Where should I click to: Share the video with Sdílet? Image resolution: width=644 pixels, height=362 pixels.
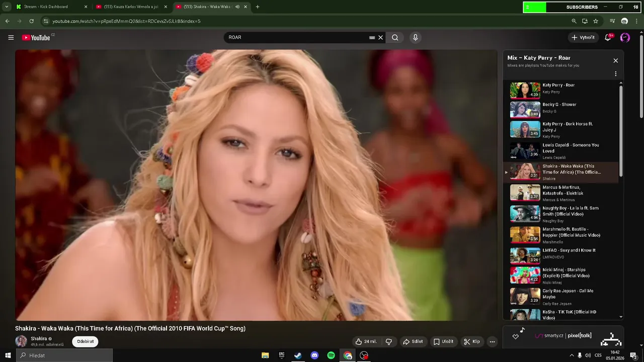click(413, 341)
